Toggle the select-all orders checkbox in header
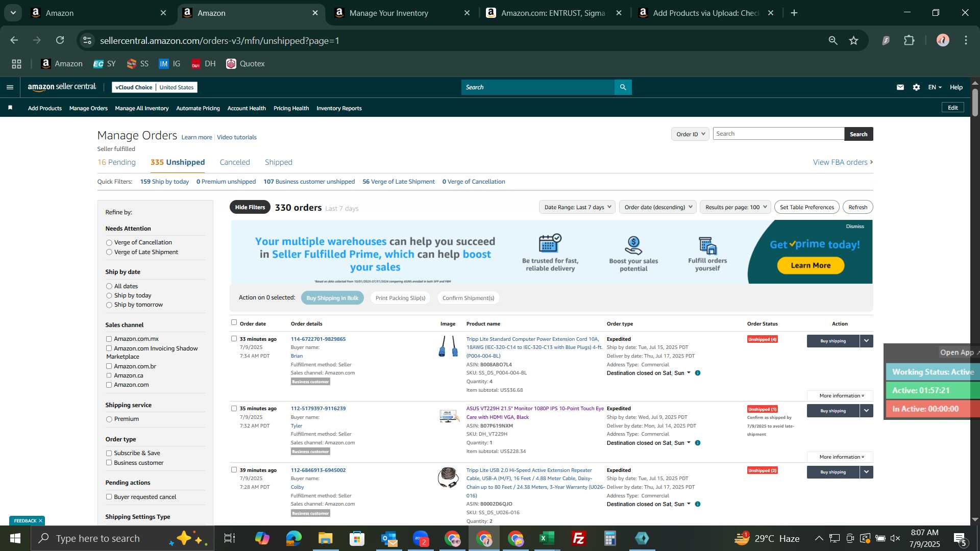The height and width of the screenshot is (551, 980). tap(234, 322)
